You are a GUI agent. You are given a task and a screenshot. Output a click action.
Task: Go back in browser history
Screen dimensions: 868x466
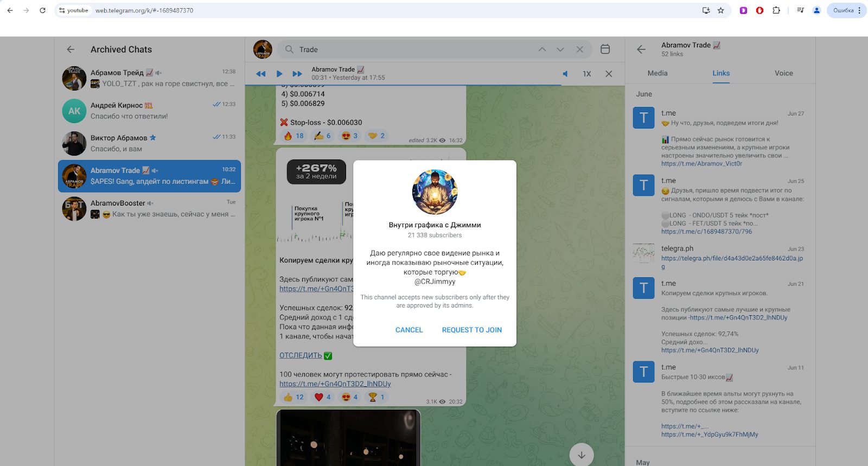(x=10, y=10)
